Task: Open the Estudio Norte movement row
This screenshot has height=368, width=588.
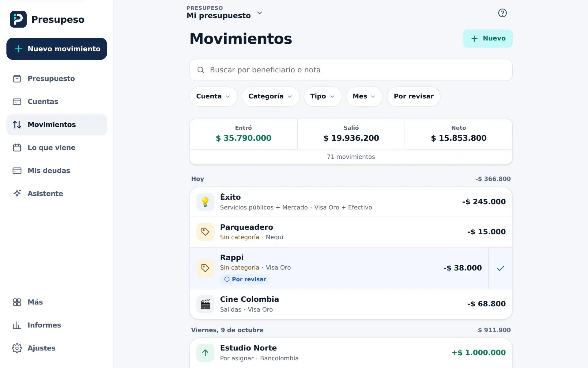Action: point(351,353)
